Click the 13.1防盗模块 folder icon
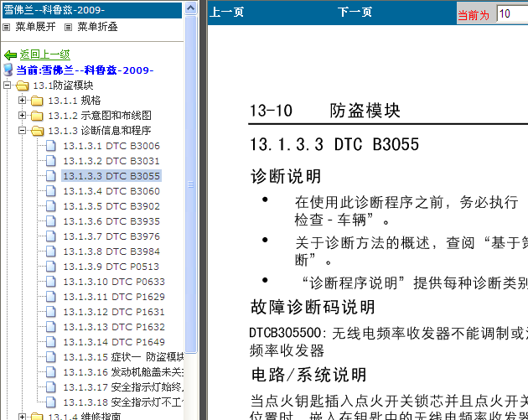 (23, 86)
